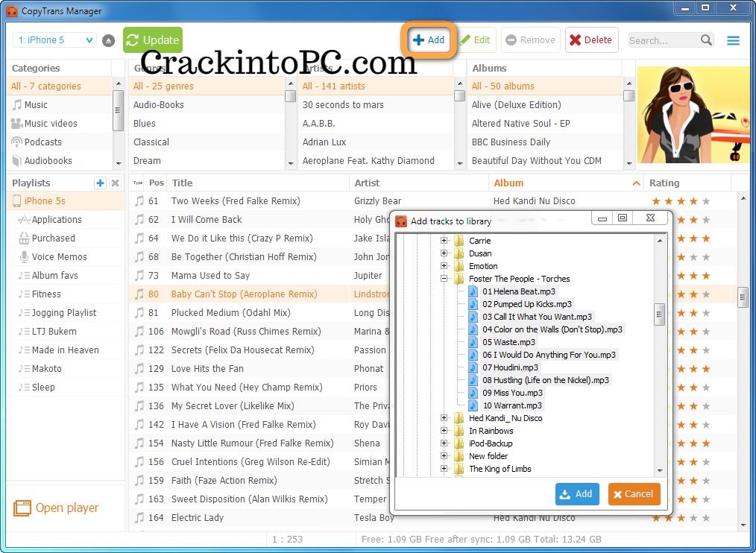Expand the Emotion folder
The width and height of the screenshot is (756, 553).
coord(444,265)
